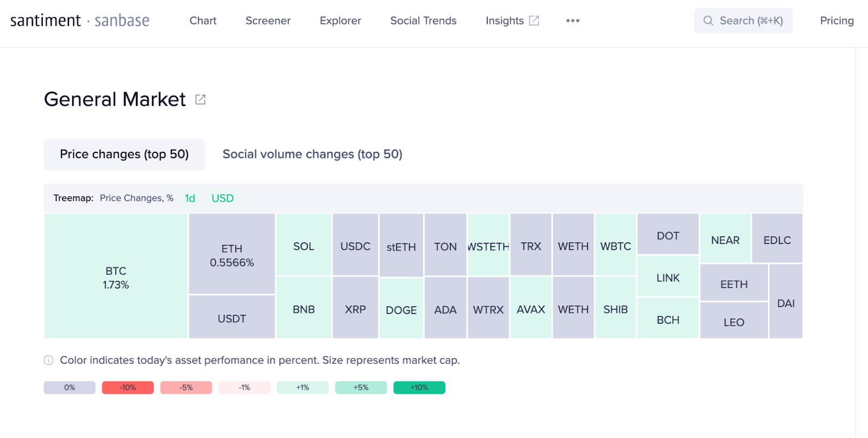Navigate to Social Trends

tap(423, 21)
